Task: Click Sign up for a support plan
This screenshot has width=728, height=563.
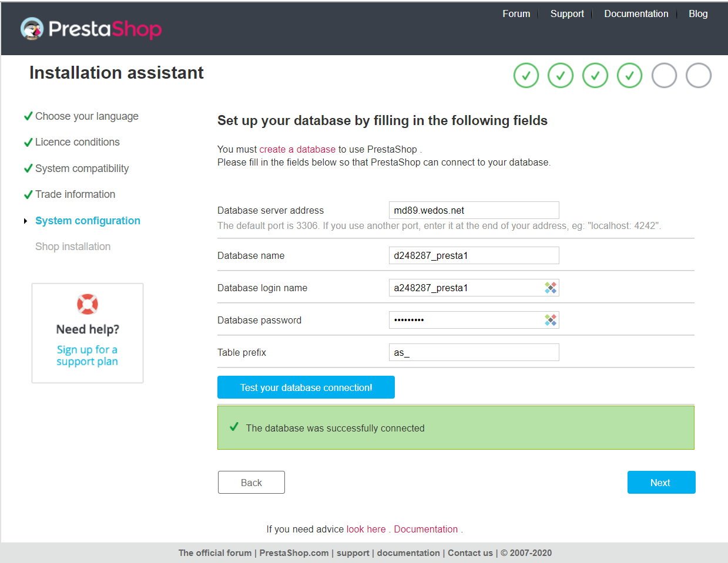Action: pos(87,355)
